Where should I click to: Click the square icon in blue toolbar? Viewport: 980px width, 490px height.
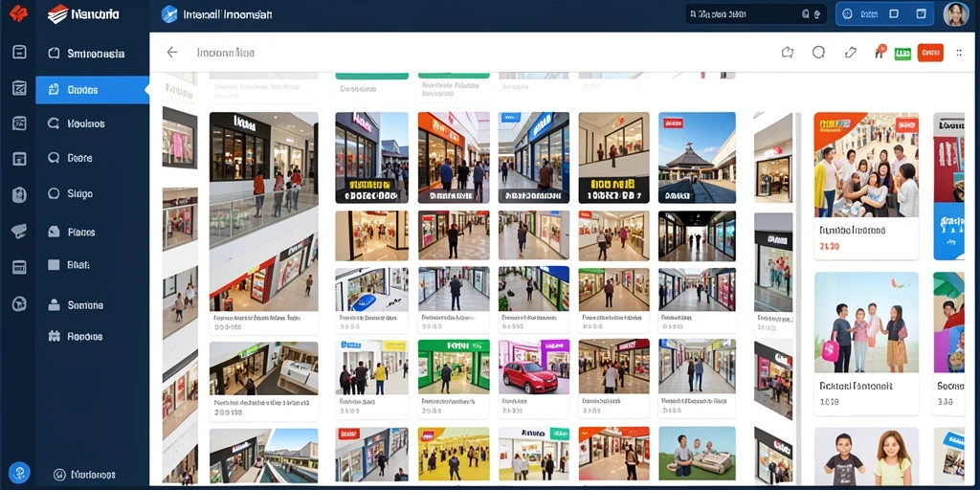pos(894,13)
